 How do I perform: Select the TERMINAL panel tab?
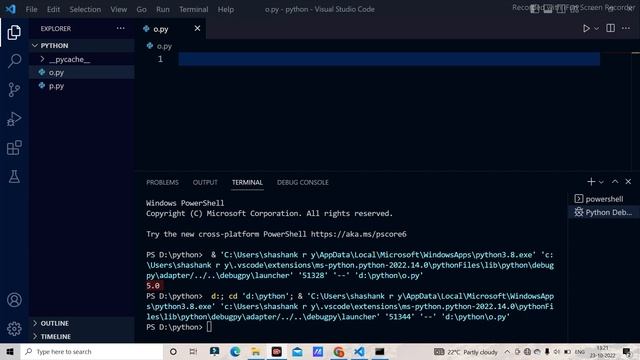pos(247,182)
